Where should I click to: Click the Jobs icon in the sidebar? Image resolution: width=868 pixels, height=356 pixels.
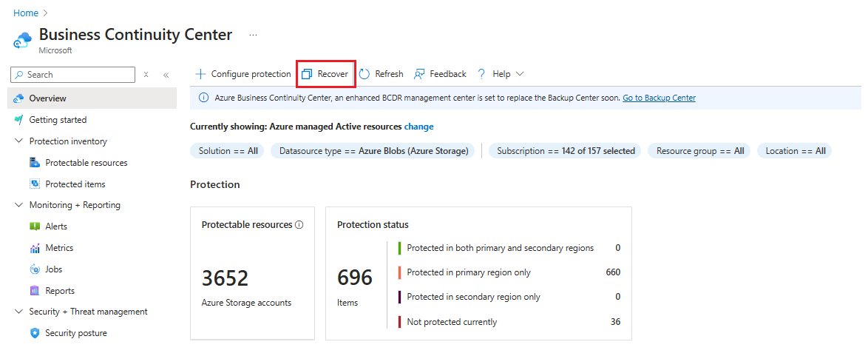click(35, 269)
